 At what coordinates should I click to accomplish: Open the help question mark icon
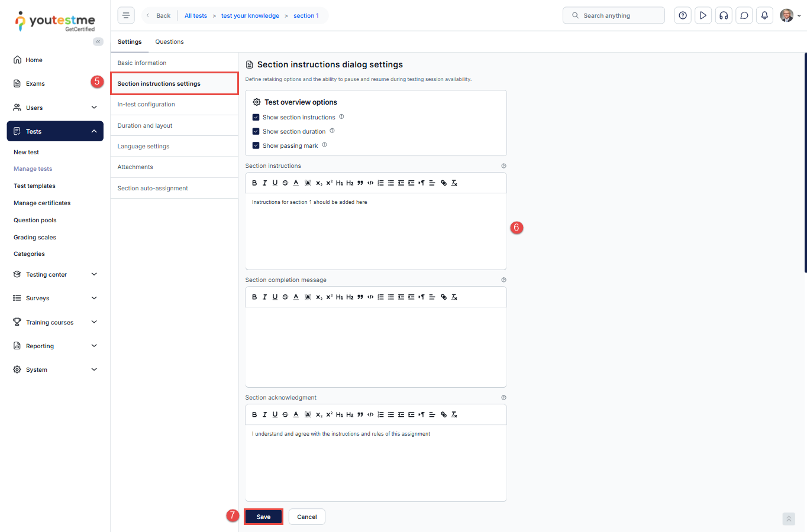pos(683,15)
